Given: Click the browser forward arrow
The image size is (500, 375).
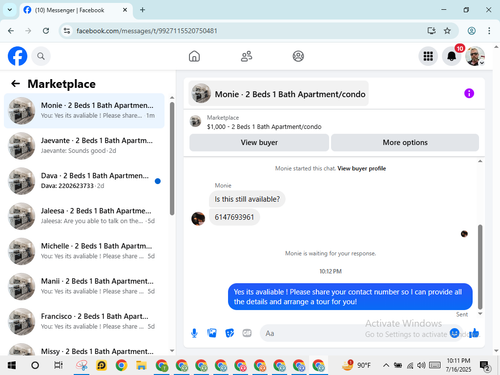Looking at the screenshot, I should 28,31.
